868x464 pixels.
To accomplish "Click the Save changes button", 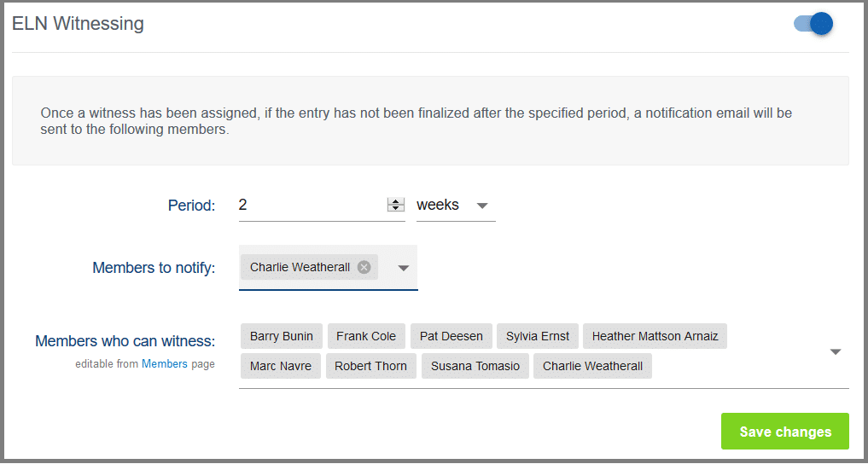I will click(x=784, y=432).
